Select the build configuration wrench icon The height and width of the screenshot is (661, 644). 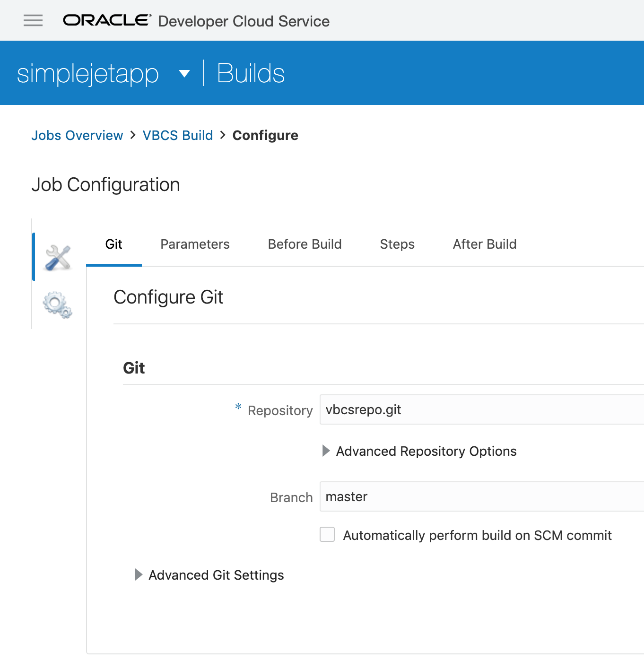tap(57, 257)
